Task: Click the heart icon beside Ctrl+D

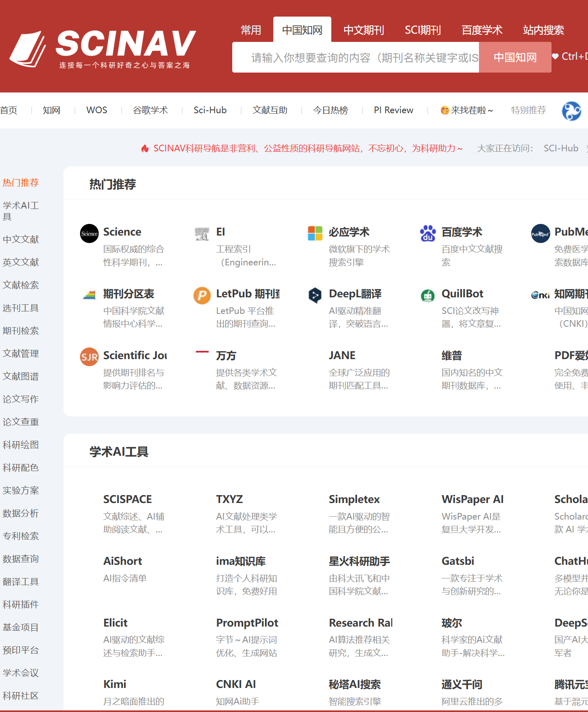Action: (x=555, y=56)
